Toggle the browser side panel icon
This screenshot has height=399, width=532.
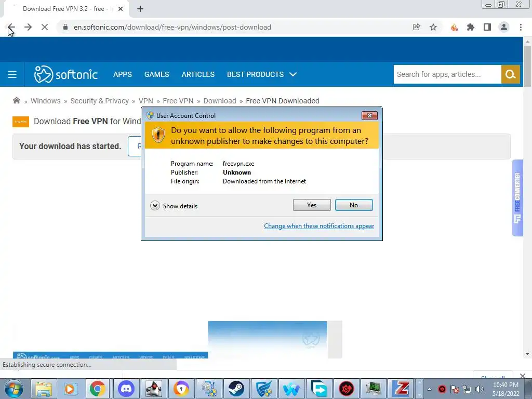[487, 27]
